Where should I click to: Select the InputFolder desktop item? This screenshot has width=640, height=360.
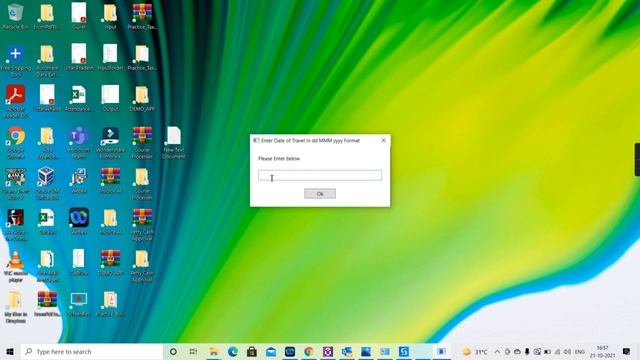point(110,58)
